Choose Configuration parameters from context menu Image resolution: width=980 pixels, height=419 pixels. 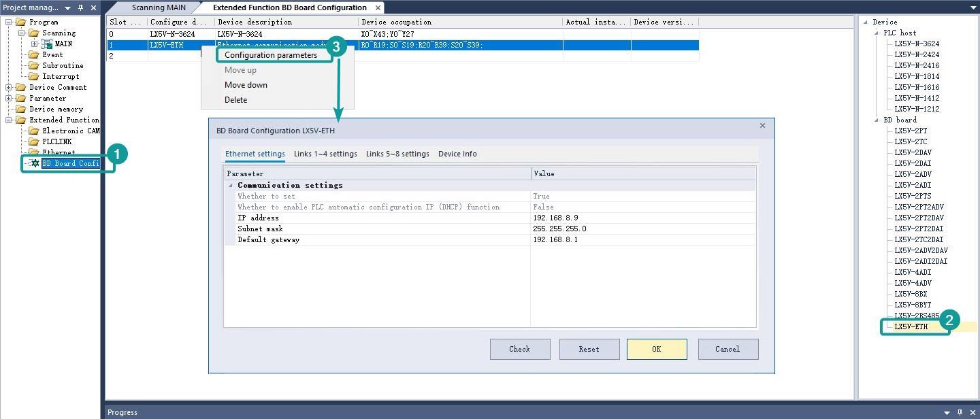[x=271, y=55]
